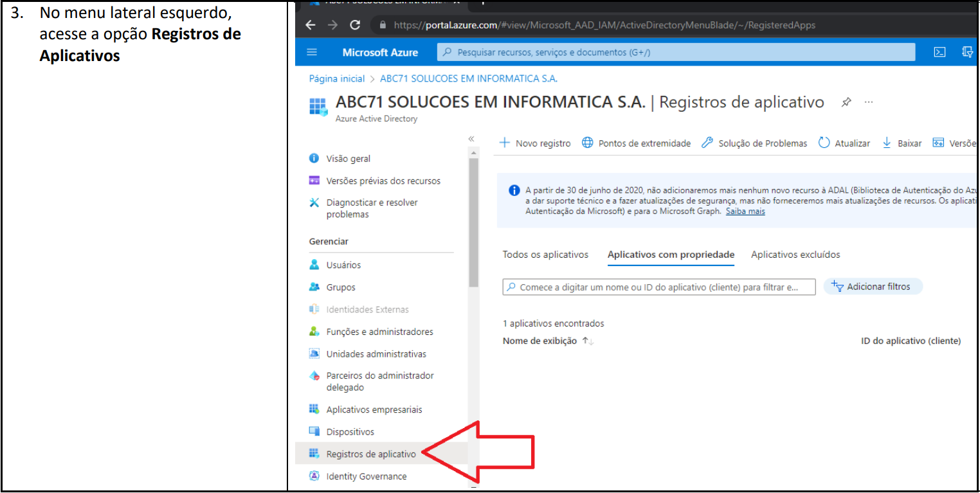Viewport: 980px width, 493px height.
Task: Click '1 aplicativos encontrados' text
Action: click(554, 323)
